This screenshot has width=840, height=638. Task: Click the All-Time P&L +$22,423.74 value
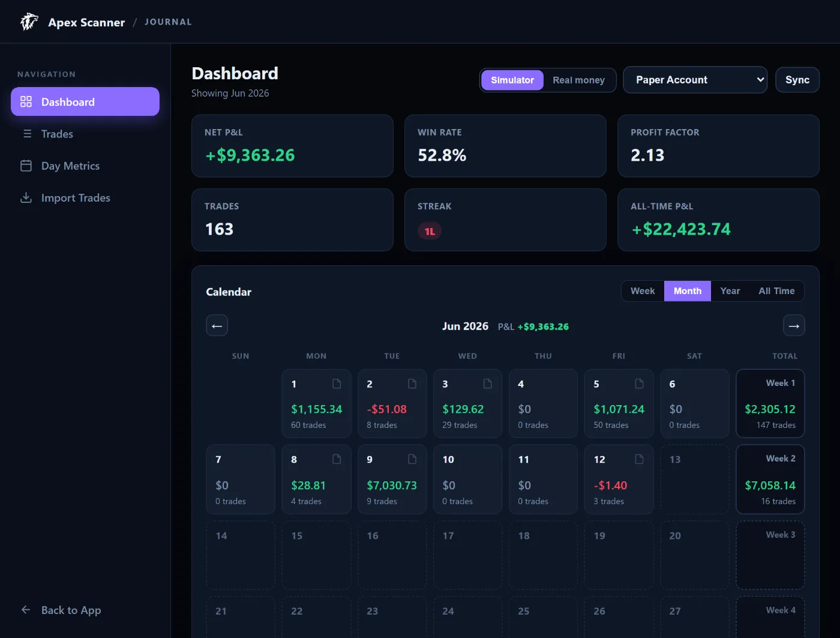coord(681,229)
